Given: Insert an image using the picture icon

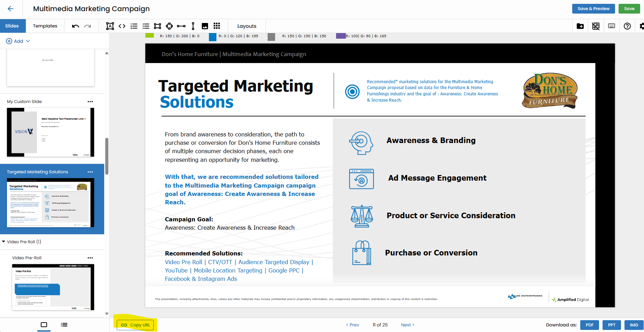Looking at the screenshot, I should coord(205,26).
